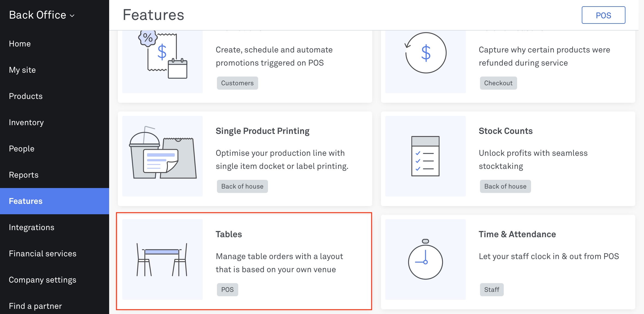Click the POS button in the header
The height and width of the screenshot is (314, 644).
pyautogui.click(x=603, y=15)
